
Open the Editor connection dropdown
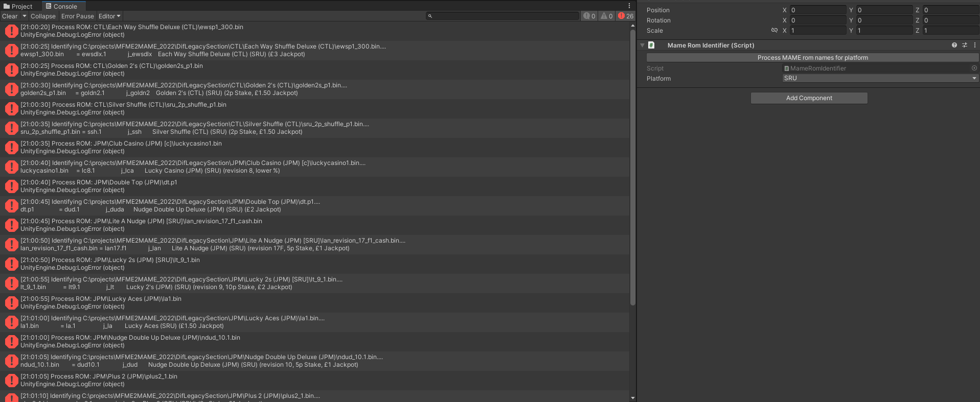pyautogui.click(x=109, y=16)
